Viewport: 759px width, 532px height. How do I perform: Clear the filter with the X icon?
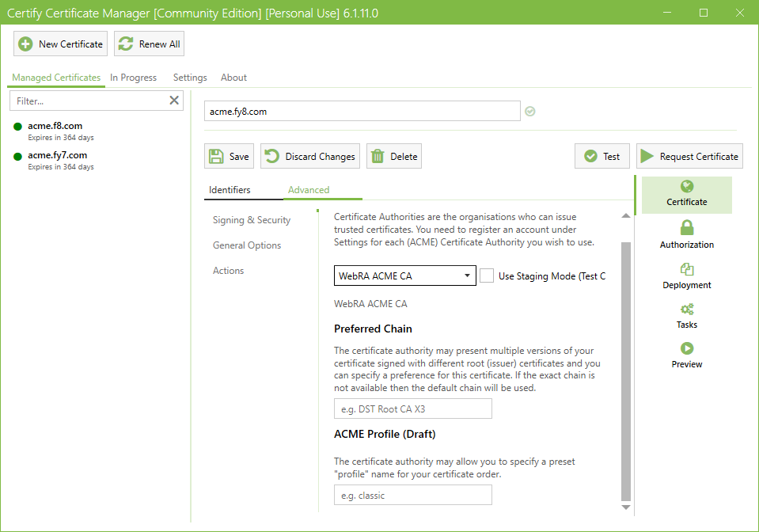(x=174, y=101)
